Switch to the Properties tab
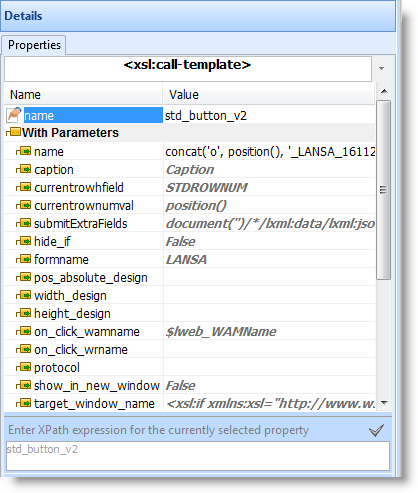The width and height of the screenshot is (418, 493). point(34,45)
